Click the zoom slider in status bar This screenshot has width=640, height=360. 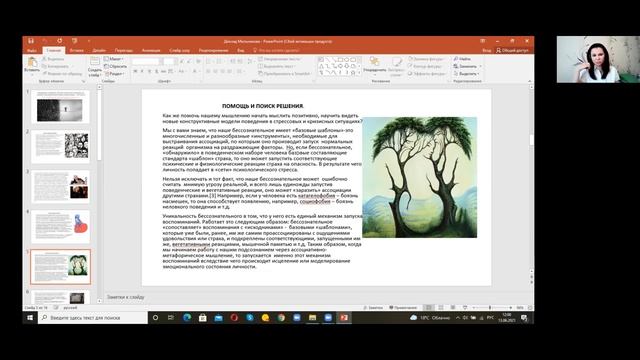[491, 308]
